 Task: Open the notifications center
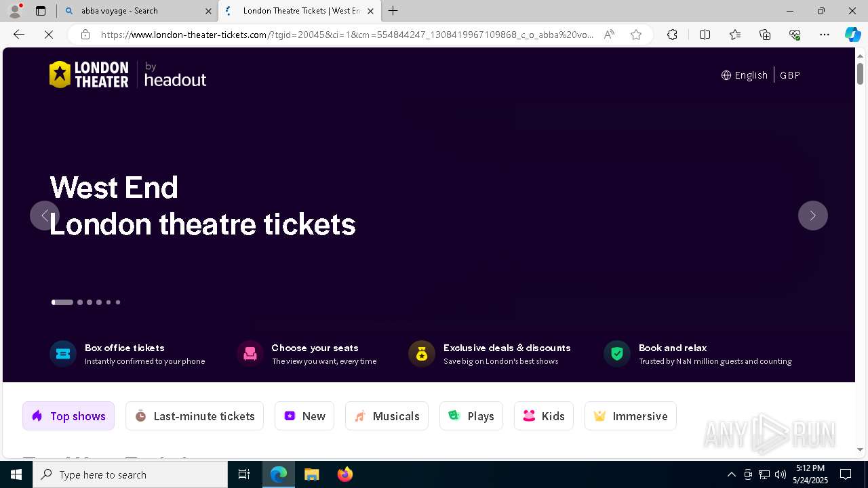coord(846,474)
